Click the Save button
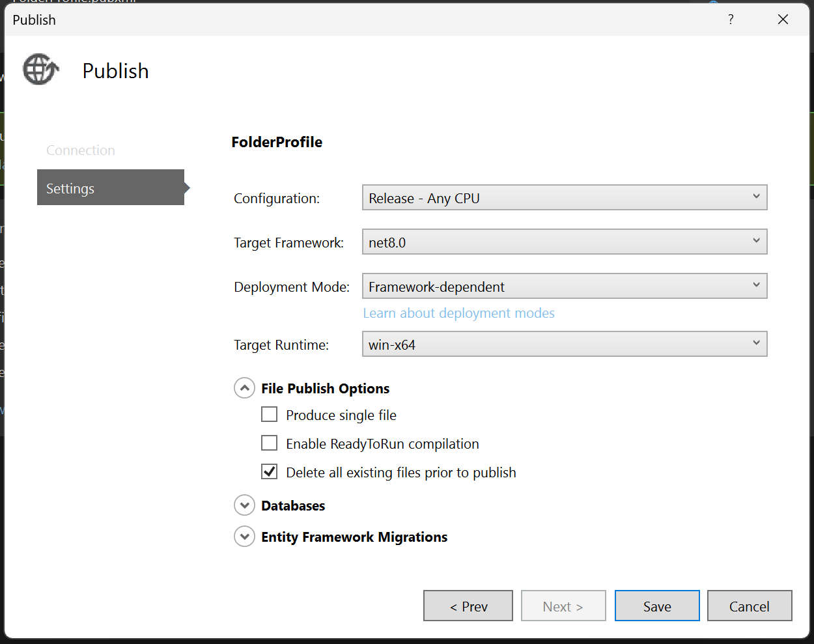Viewport: 814px width, 644px height. pyautogui.click(x=657, y=606)
